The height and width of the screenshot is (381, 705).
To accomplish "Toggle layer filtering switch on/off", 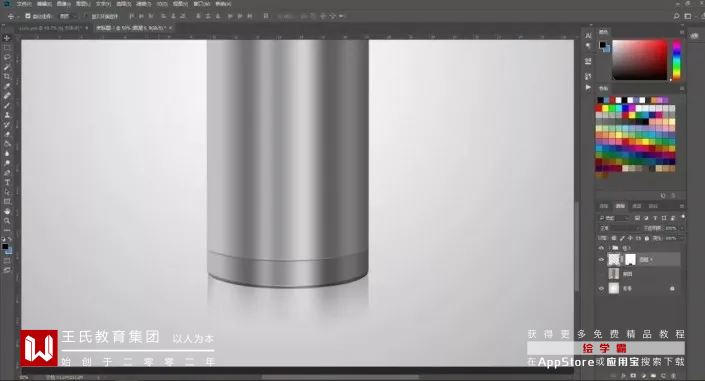I will coord(683,217).
